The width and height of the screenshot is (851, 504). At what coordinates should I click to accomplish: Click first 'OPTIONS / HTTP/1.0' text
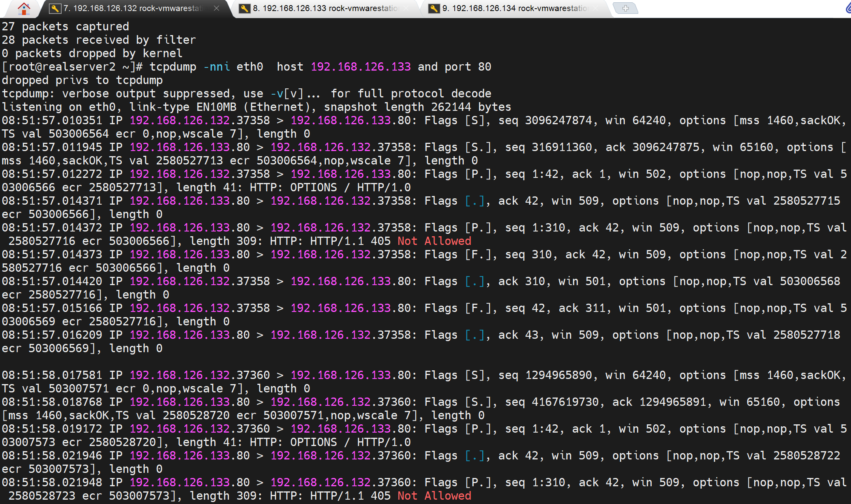point(350,187)
